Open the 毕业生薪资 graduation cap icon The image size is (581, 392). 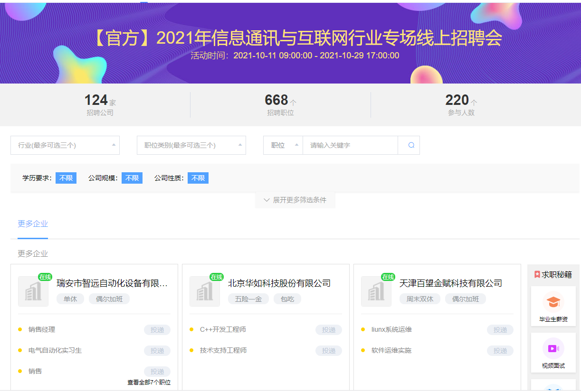click(x=553, y=302)
